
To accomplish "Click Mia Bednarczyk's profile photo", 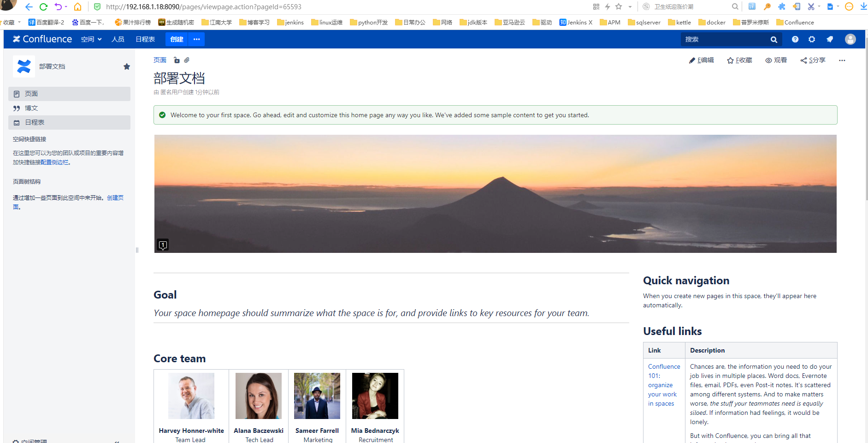I will pos(375,396).
